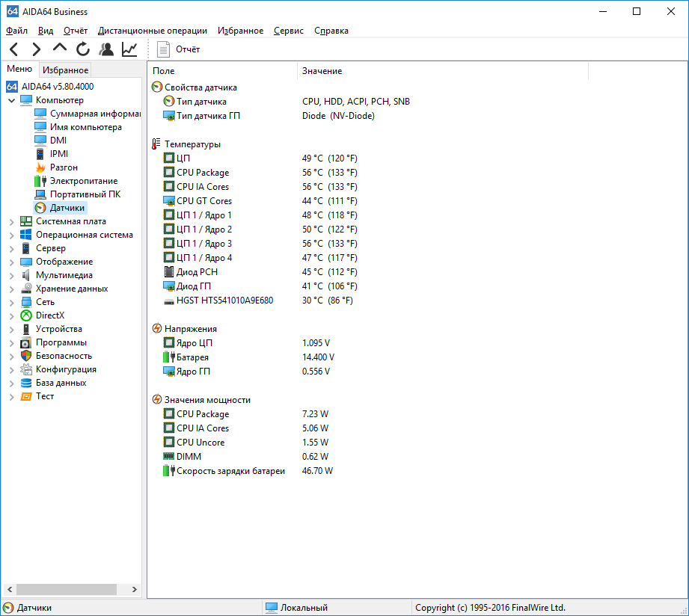Viewport: 689px width, 616px height.
Task: Expand the Мультимедиа node
Action: point(11,276)
